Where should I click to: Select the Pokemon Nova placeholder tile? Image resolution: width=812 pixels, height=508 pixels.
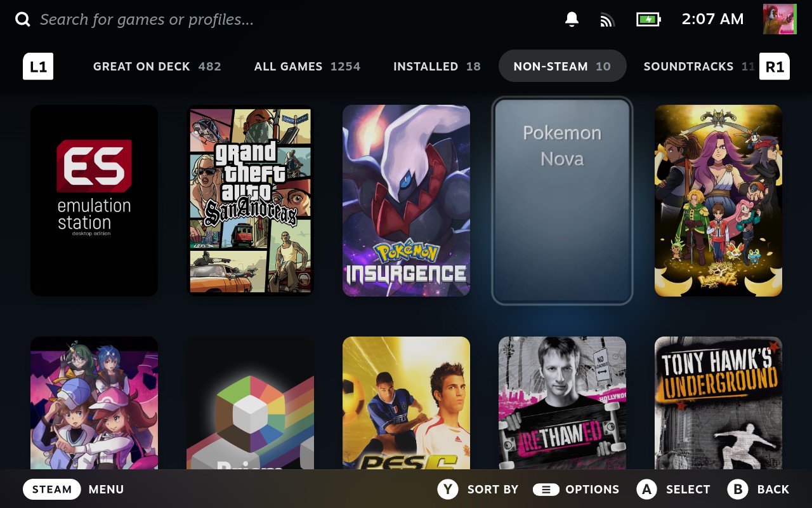coord(562,201)
